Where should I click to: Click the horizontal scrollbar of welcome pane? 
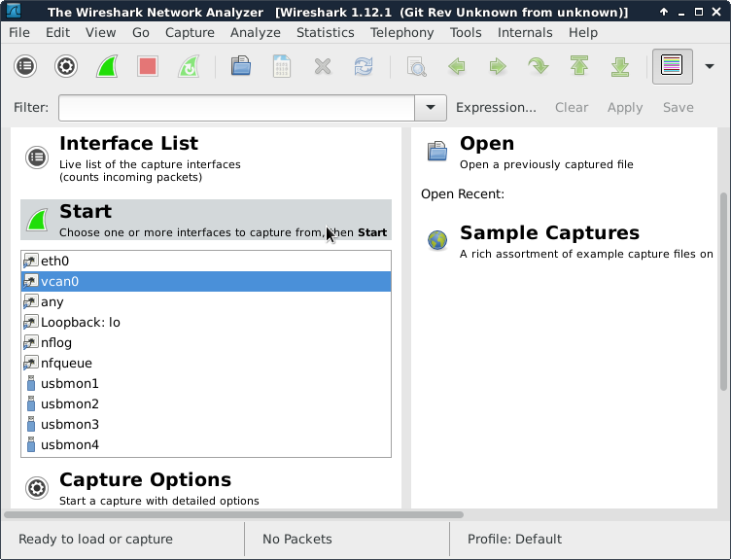[x=234, y=514]
